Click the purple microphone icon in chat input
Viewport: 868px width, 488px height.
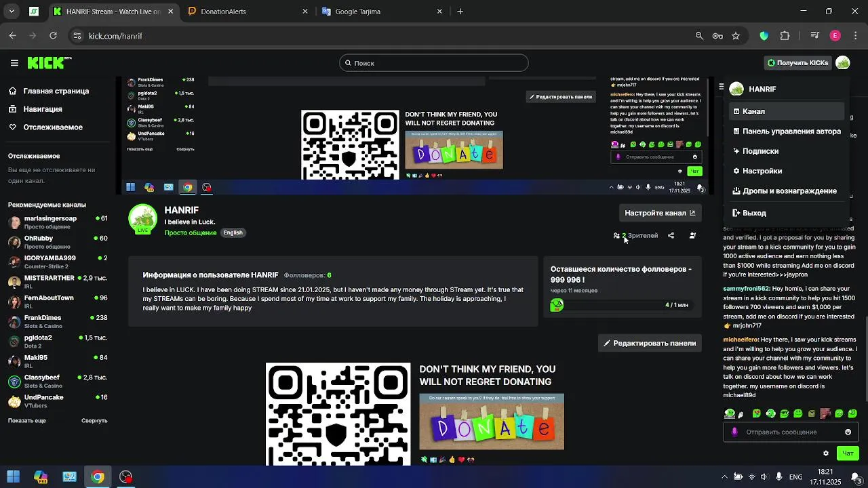coord(734,432)
